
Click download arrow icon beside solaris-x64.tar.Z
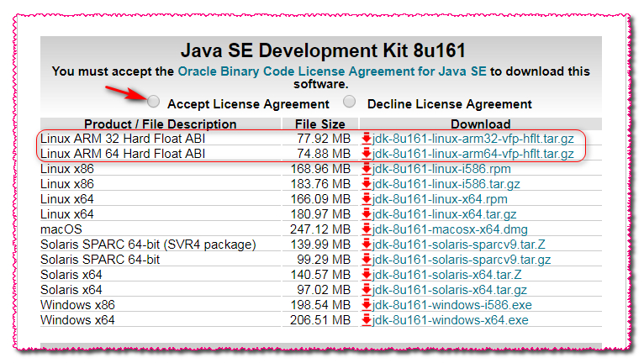(x=367, y=275)
